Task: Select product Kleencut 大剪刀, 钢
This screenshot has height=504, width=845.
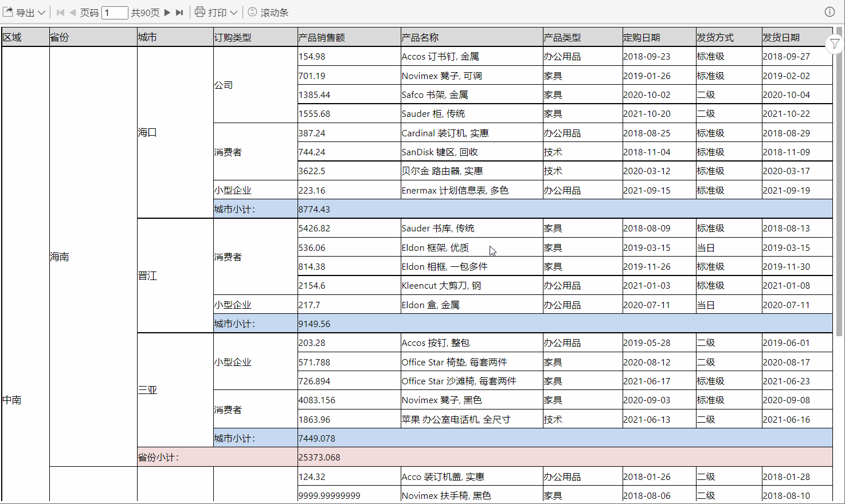Action: pyautogui.click(x=472, y=285)
